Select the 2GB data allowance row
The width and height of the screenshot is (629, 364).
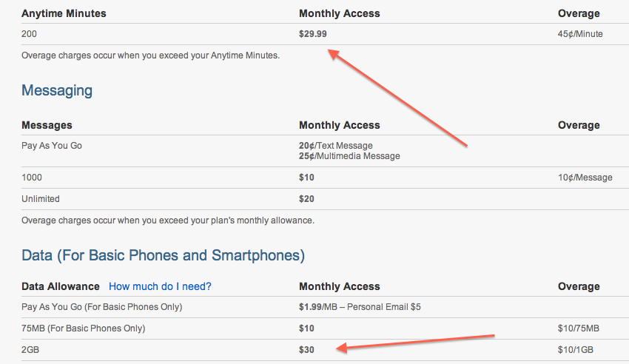pos(325,349)
